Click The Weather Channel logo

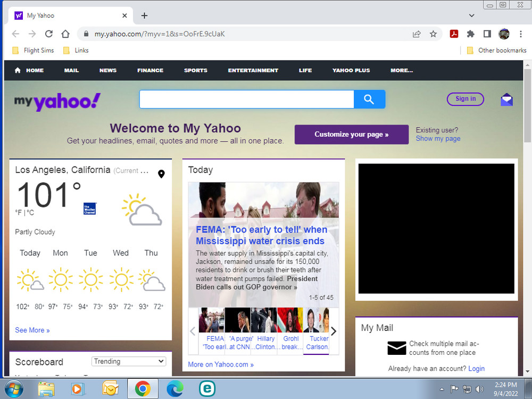[x=90, y=209]
